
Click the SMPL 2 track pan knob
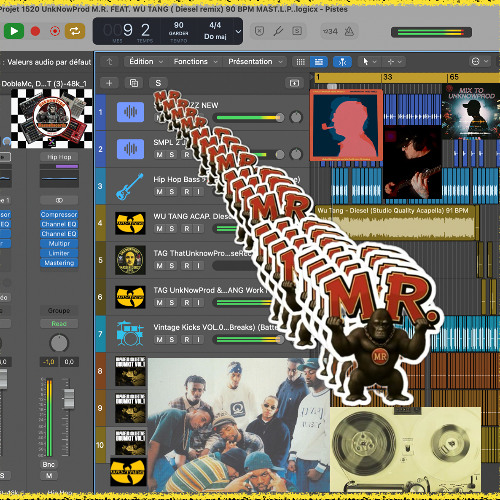tap(296, 154)
